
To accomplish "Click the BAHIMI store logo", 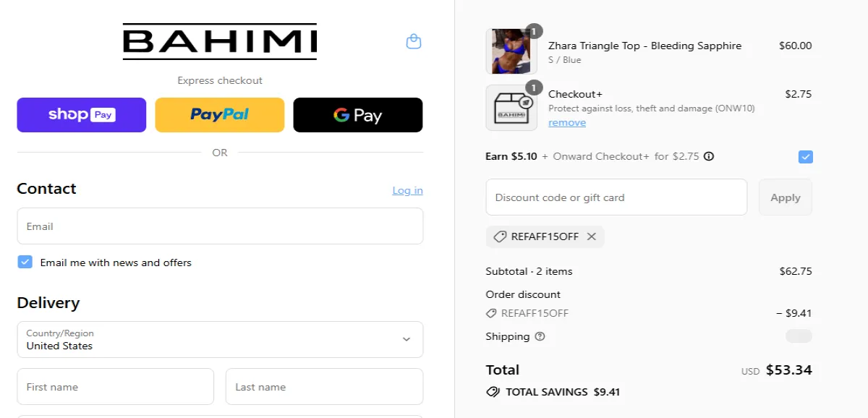I will (220, 41).
